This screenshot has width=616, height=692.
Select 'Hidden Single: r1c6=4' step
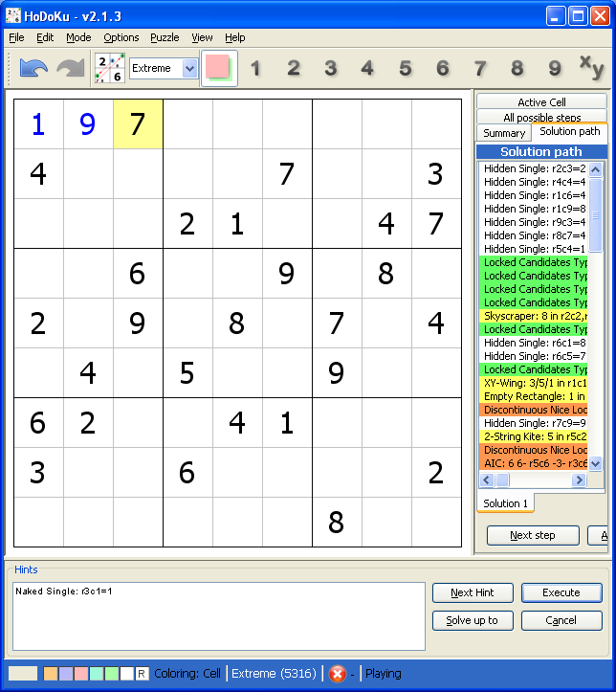click(x=534, y=195)
